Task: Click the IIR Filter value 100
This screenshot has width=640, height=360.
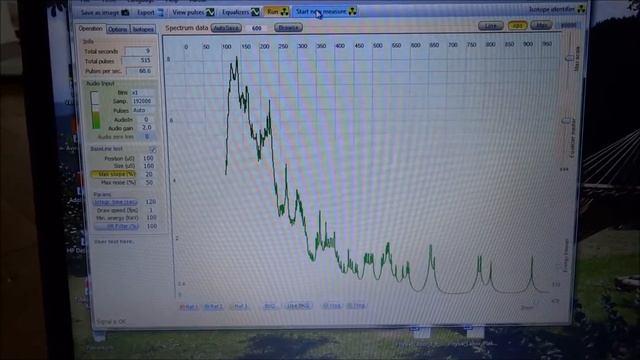Action: (x=151, y=226)
